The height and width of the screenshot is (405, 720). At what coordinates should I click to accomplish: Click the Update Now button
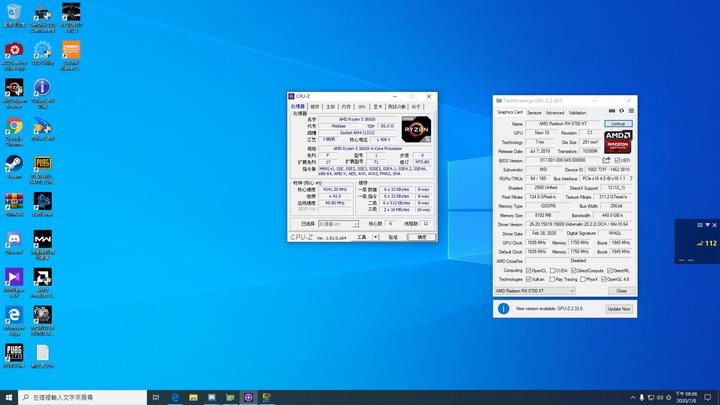619,309
